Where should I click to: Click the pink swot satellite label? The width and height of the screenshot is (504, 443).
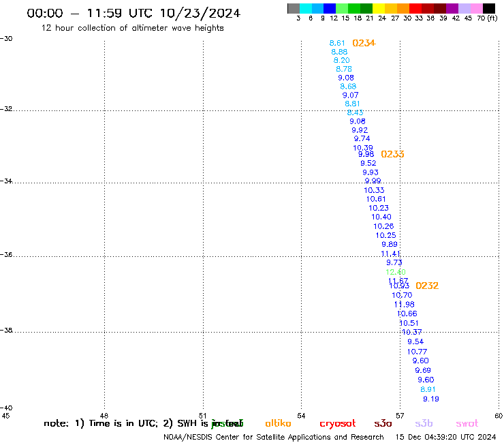pyautogui.click(x=467, y=424)
